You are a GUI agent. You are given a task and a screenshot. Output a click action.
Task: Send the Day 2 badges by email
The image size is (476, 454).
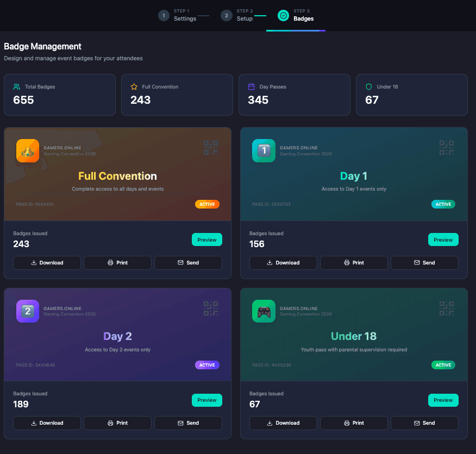tap(188, 423)
